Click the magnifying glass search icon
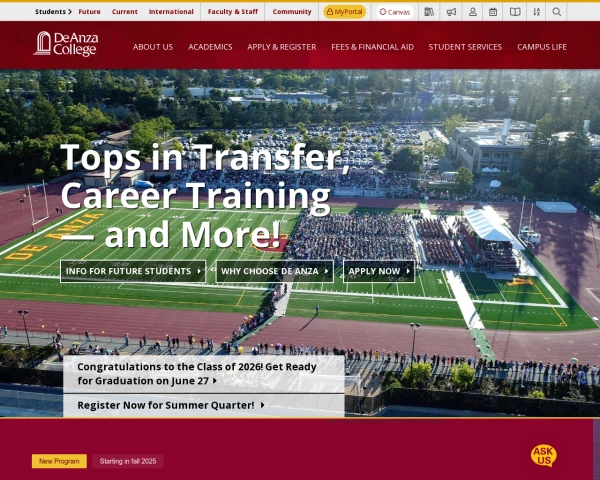Viewport: 600px width, 480px height. pyautogui.click(x=557, y=12)
